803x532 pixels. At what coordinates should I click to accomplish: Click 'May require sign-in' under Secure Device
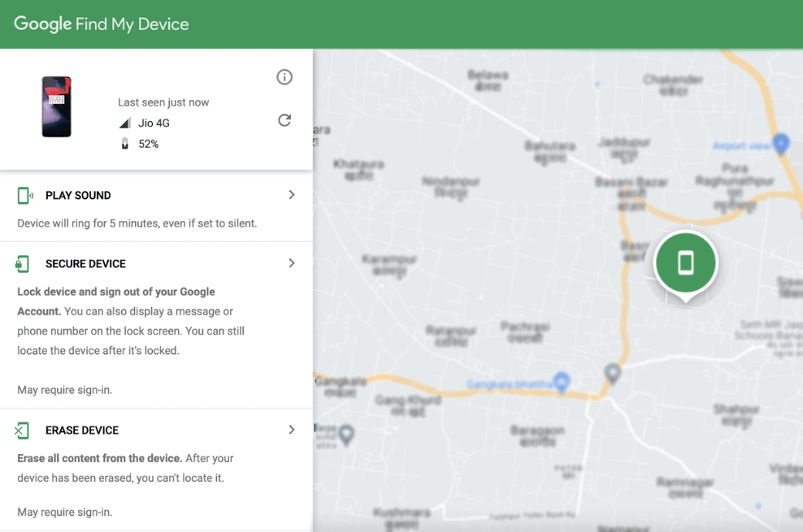64,391
